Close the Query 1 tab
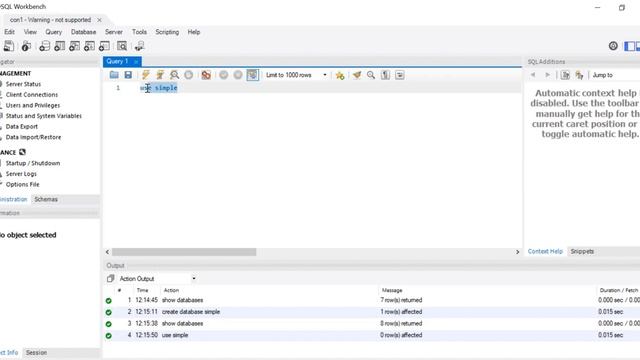This screenshot has width=640, height=360. tap(136, 62)
